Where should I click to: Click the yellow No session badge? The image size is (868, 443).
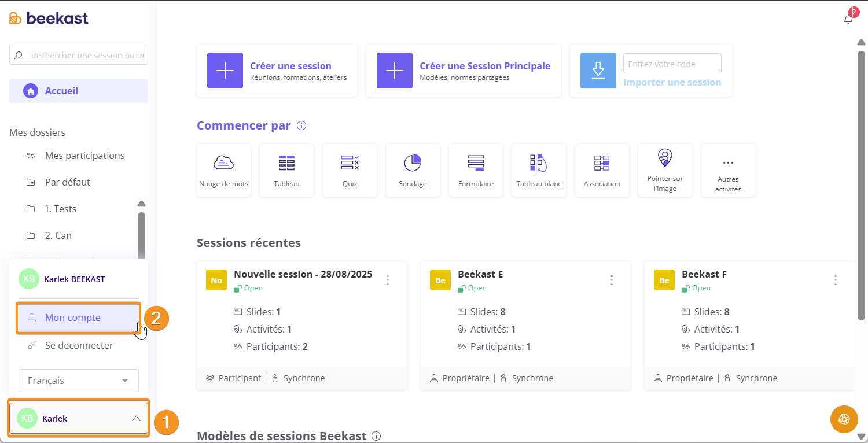[216, 280]
